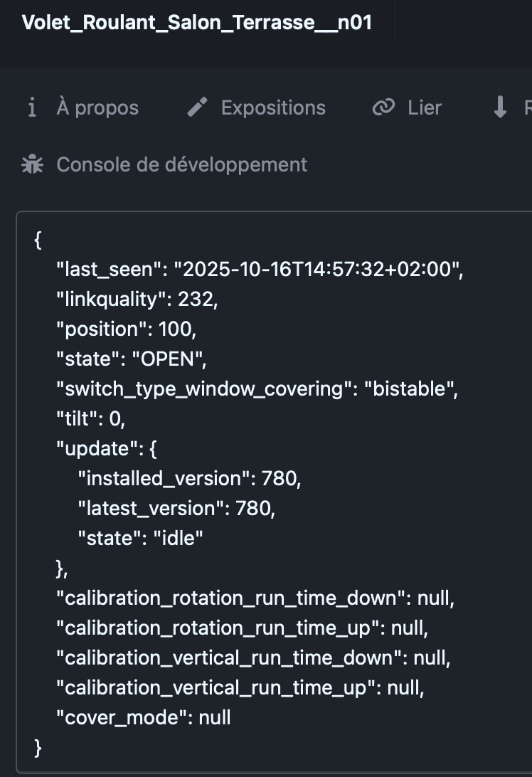Click the installed_version 780 line
Image resolution: width=532 pixels, height=777 pixels.
(x=189, y=479)
